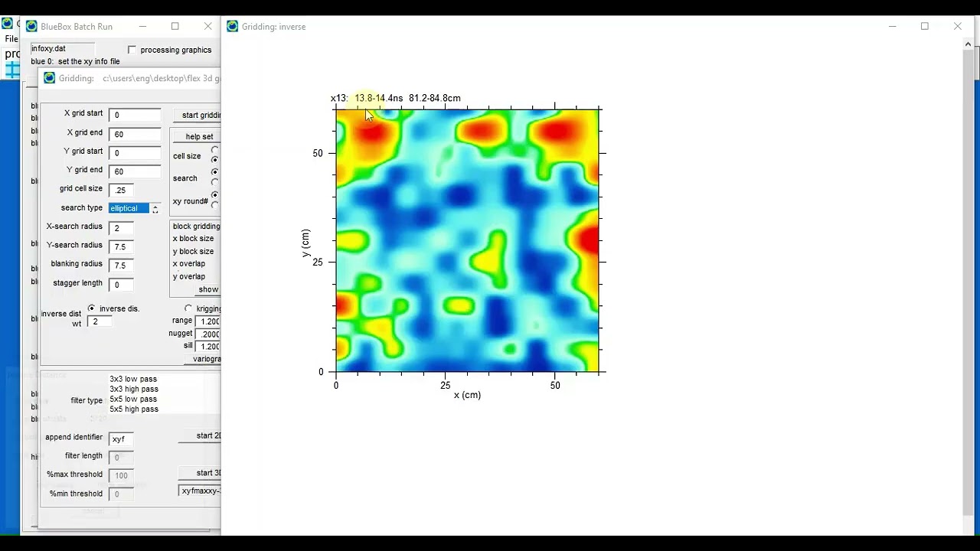Viewport: 980px width, 551px height.
Task: Maximize the Gridding: inverse window
Action: (x=925, y=26)
